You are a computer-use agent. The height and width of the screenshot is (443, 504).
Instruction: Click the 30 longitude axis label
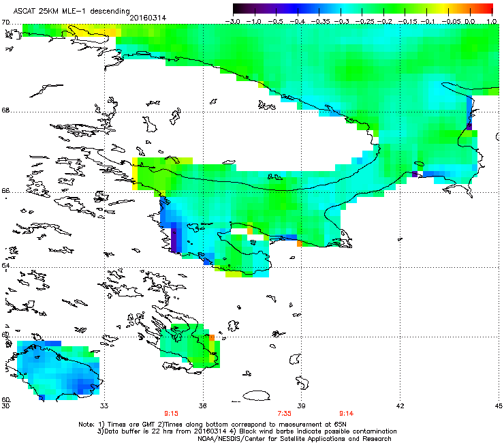[x=5, y=406]
